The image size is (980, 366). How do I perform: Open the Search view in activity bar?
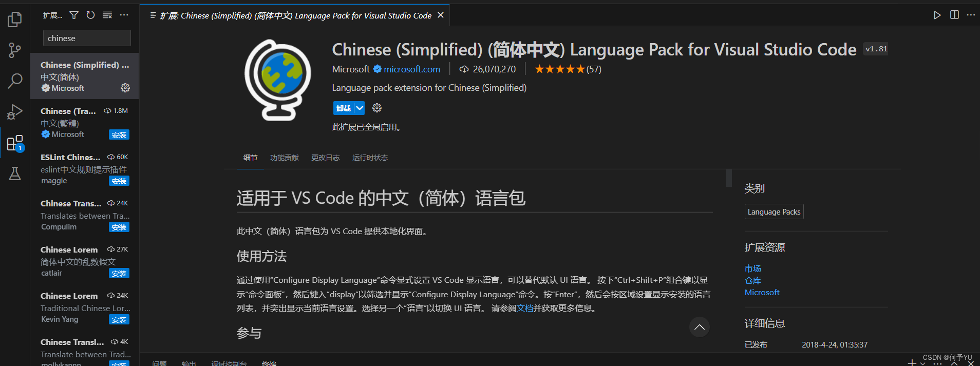[x=15, y=81]
